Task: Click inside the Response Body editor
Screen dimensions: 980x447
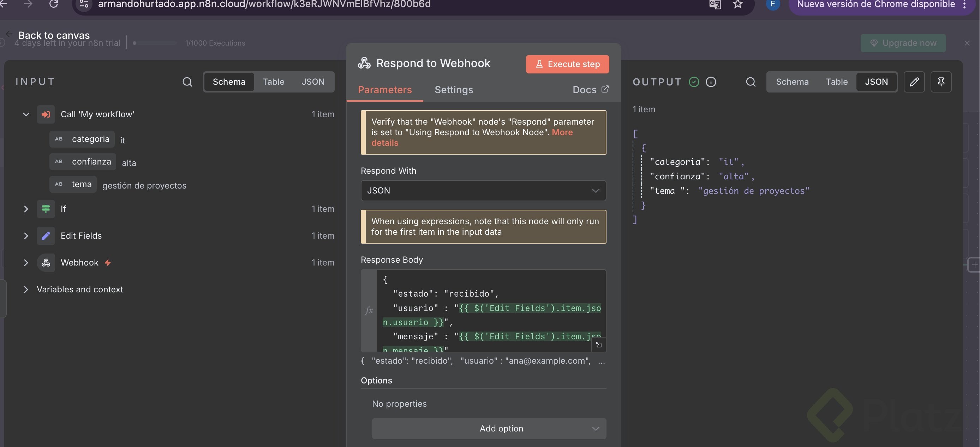Action: point(491,300)
